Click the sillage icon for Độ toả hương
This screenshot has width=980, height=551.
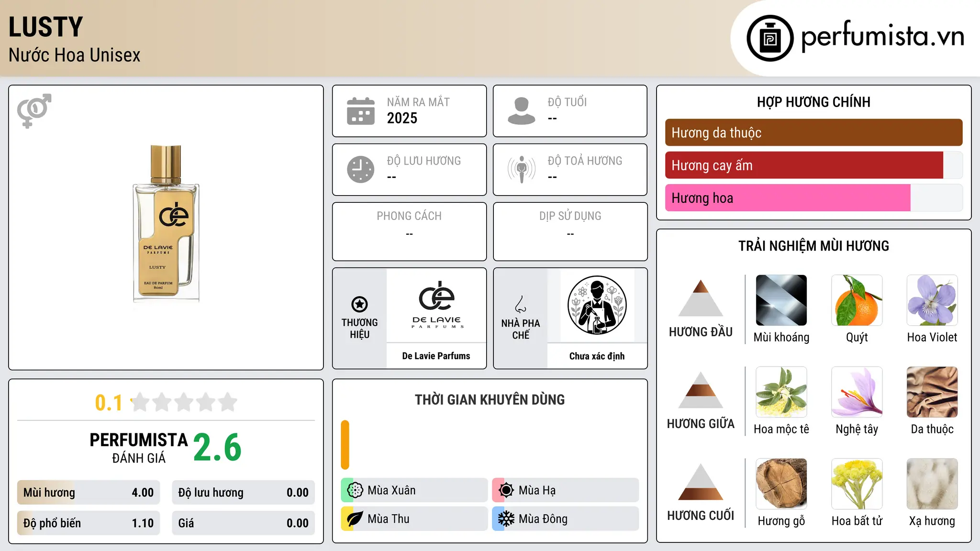(x=522, y=169)
